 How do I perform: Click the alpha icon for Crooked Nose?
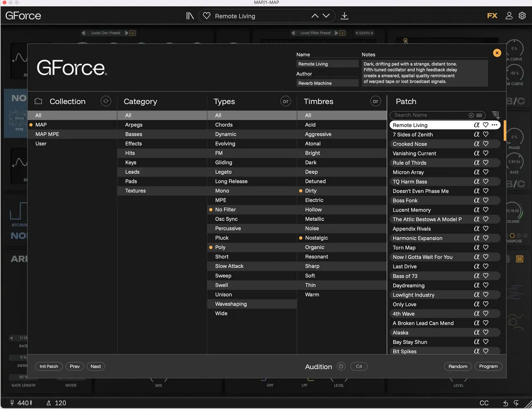[x=477, y=144]
